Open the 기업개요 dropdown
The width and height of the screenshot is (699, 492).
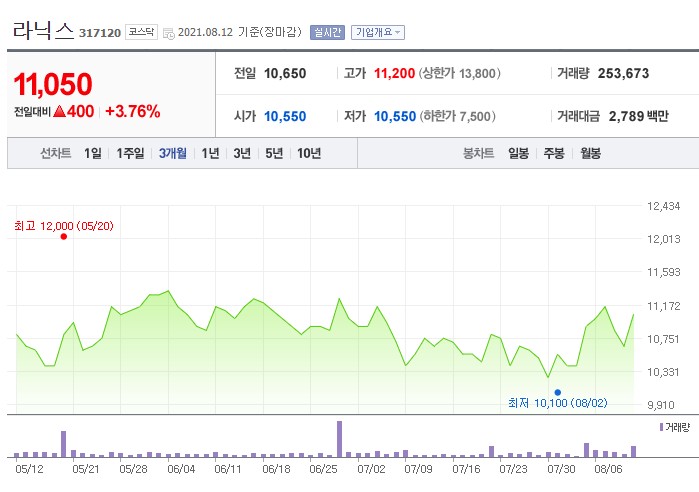click(x=378, y=32)
